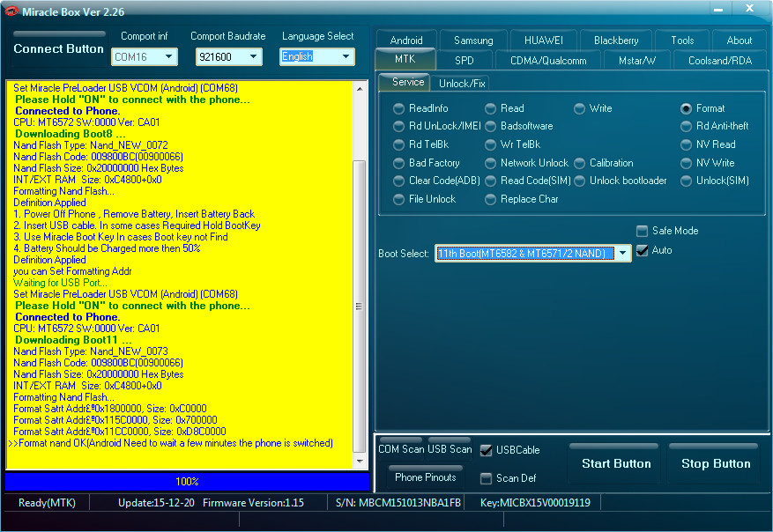
Task: Open the About tab
Action: (739, 41)
